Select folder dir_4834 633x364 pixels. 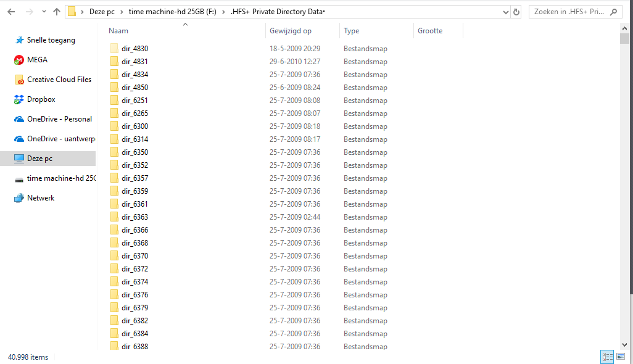pyautogui.click(x=135, y=74)
